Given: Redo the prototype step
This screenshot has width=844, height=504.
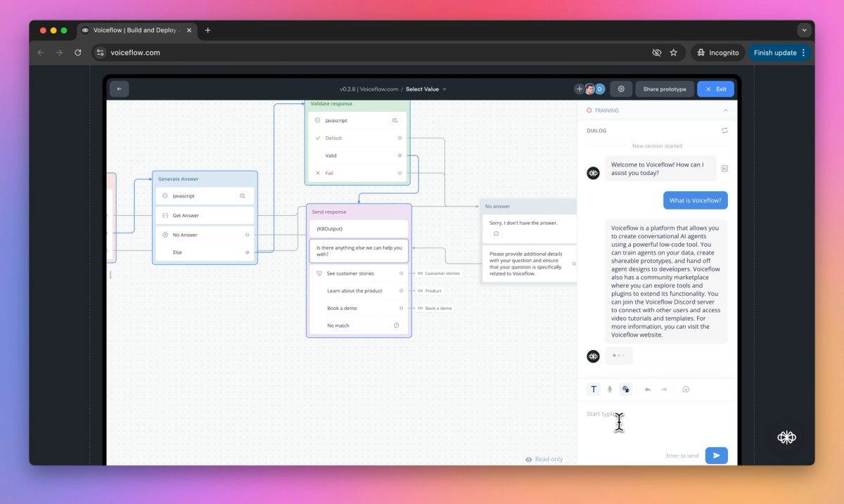Looking at the screenshot, I should tap(663, 389).
